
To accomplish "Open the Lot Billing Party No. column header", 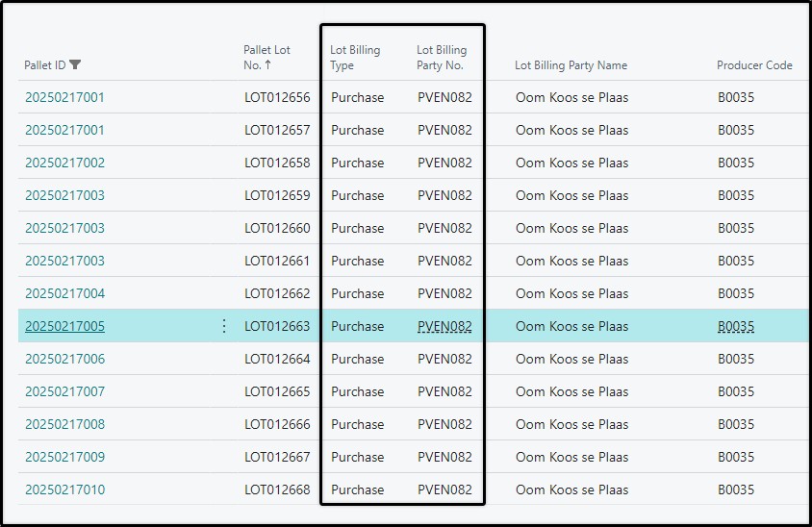I will 442,58.
